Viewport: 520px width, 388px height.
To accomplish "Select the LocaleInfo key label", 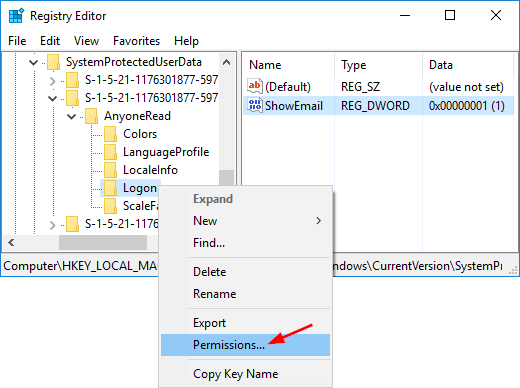I will 150,170.
